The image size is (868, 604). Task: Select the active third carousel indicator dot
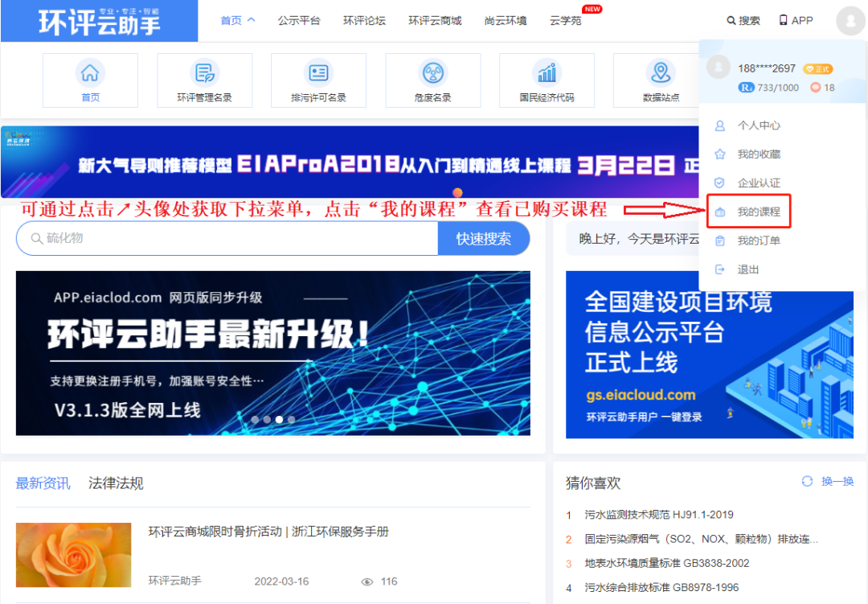279,420
